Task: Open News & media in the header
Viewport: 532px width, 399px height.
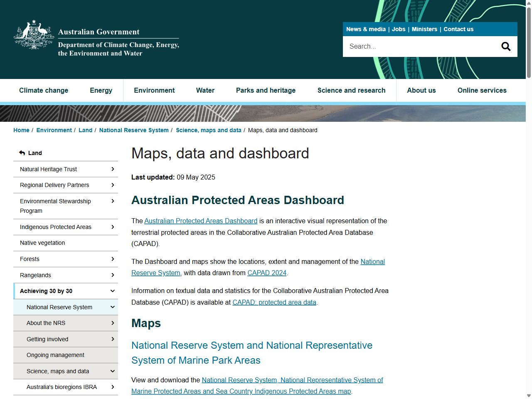Action: pos(366,29)
